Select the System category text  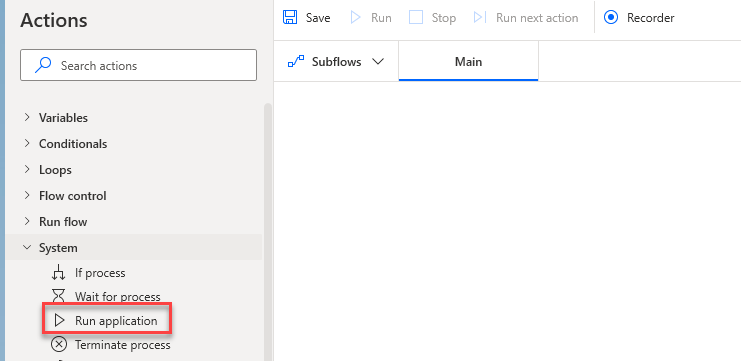tap(58, 248)
